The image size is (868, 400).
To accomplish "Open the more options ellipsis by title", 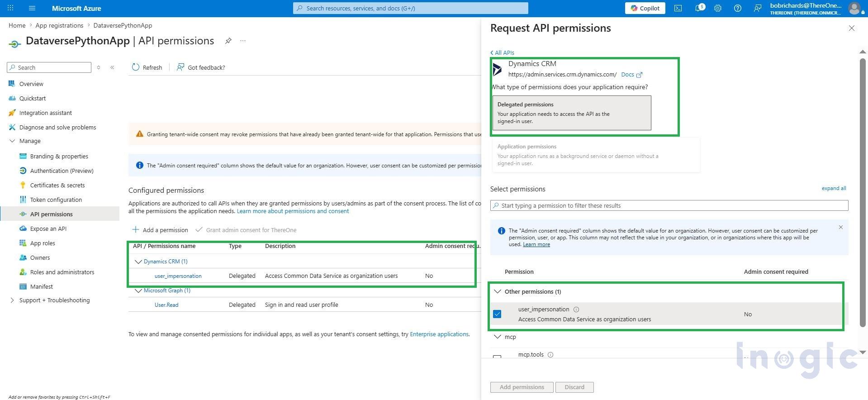I will pyautogui.click(x=243, y=41).
